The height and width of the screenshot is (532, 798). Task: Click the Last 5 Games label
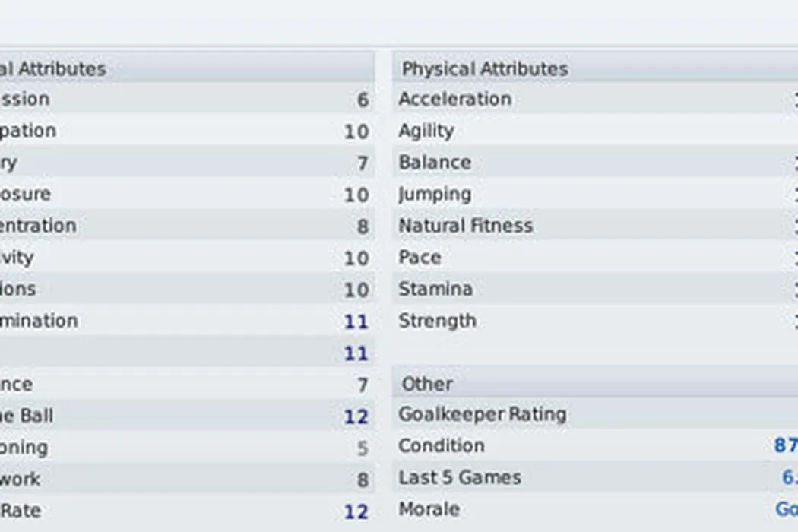click(x=460, y=478)
